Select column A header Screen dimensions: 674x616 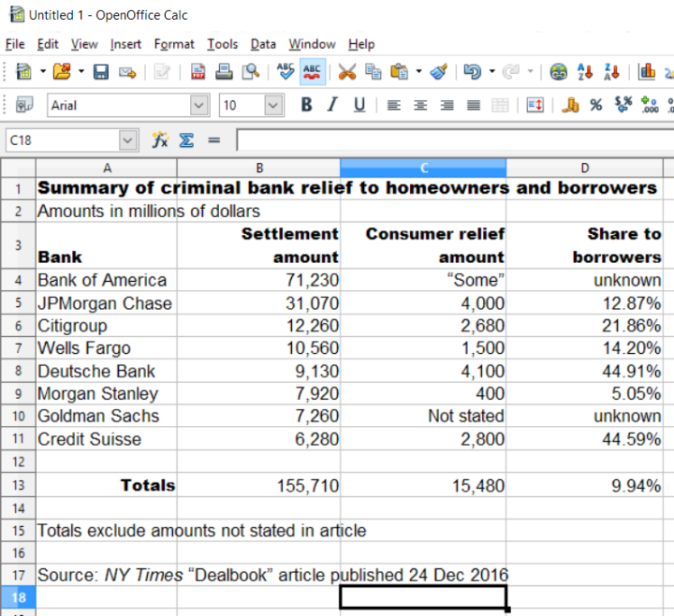[x=107, y=168]
